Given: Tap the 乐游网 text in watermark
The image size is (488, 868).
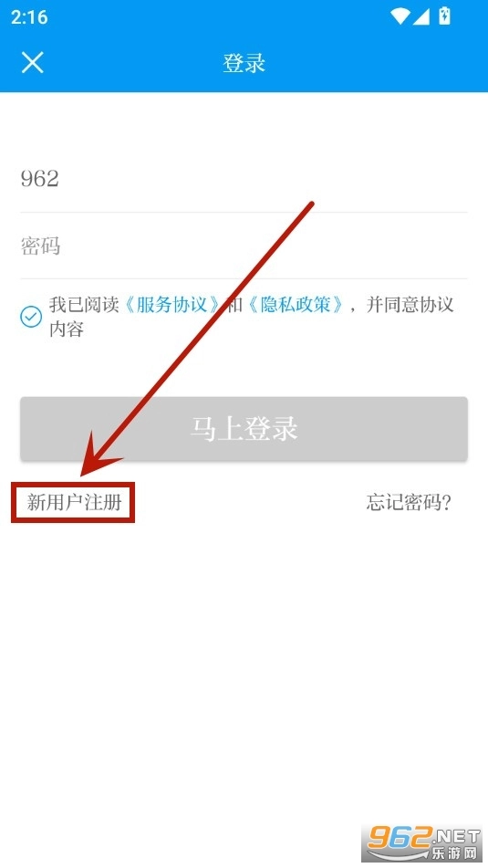Looking at the screenshot, I should pos(453,852).
